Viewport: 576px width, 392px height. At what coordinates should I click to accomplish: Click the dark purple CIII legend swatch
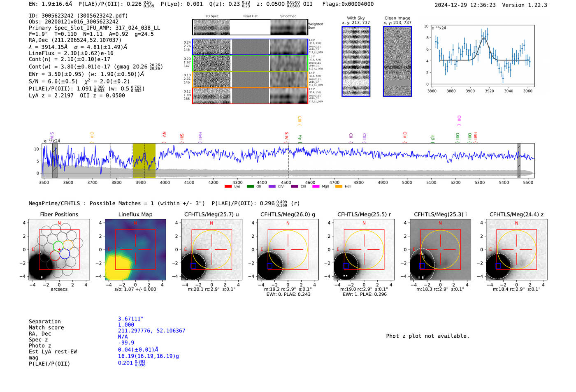click(x=295, y=187)
